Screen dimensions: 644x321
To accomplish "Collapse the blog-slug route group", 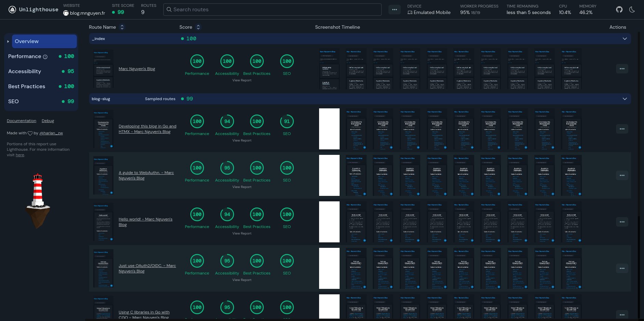I will pos(625,99).
